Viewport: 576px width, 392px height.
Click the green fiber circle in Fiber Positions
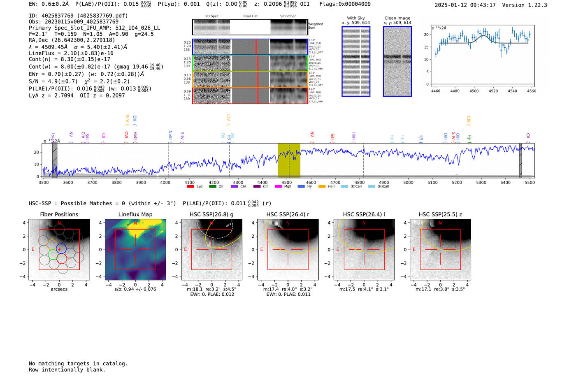[53, 254]
